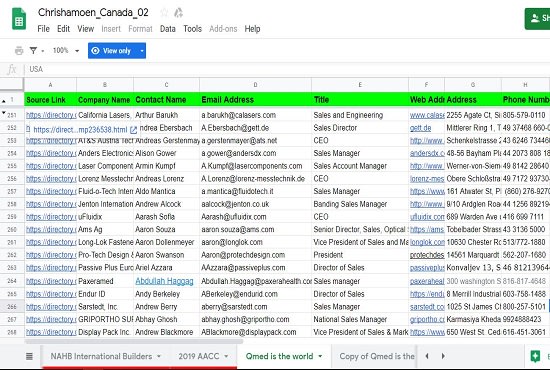Screen dimensions: 550x370
Task: Open the all sheets list icon
Action: coord(29,356)
